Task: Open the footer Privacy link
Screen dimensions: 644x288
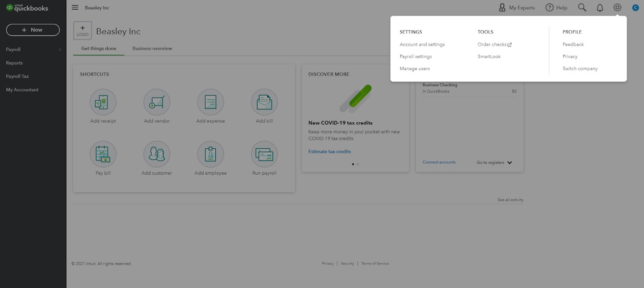Action: click(x=328, y=264)
